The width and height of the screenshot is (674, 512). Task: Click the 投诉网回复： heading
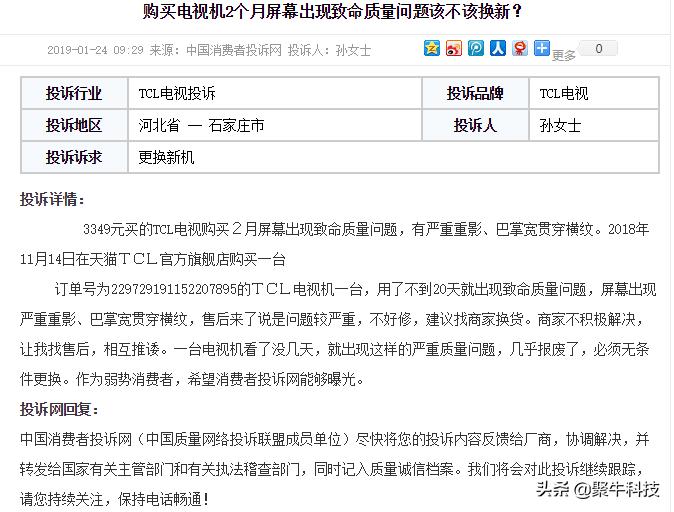click(x=59, y=410)
